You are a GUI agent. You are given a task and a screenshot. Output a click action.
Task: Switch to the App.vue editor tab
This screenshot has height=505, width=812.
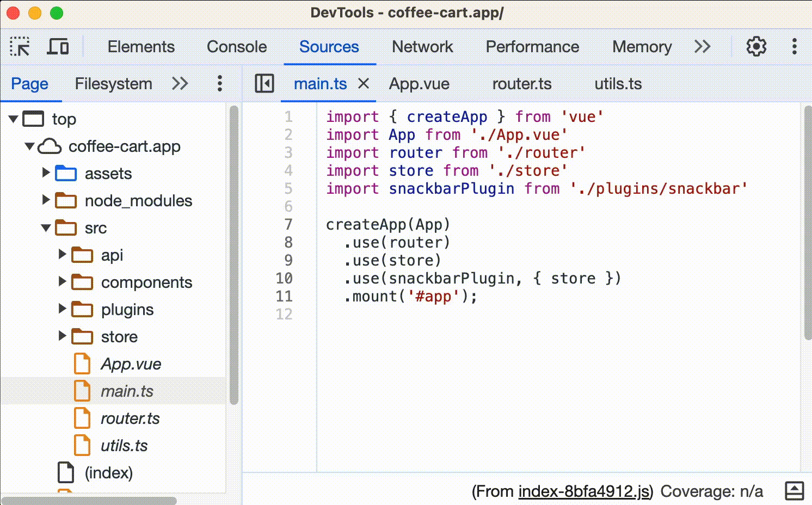click(419, 84)
